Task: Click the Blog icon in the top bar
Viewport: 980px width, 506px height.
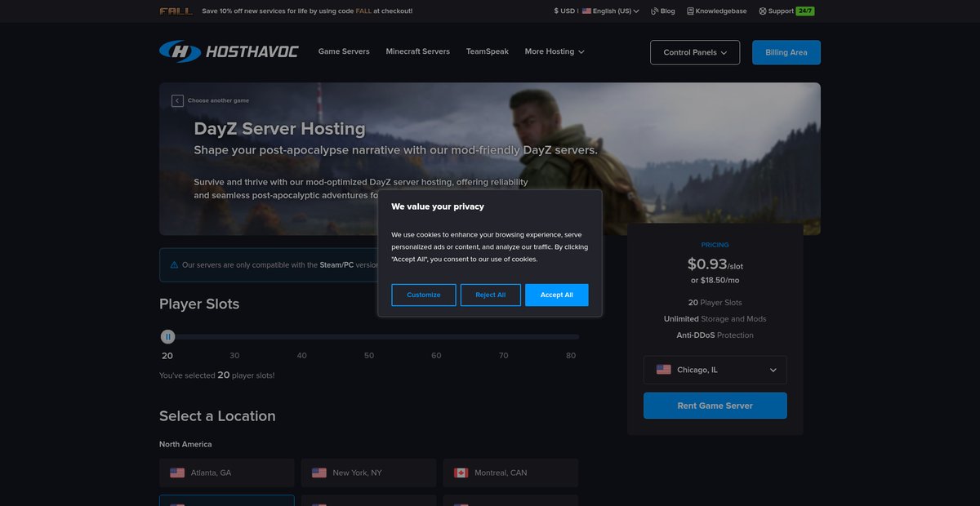Action: pyautogui.click(x=654, y=11)
